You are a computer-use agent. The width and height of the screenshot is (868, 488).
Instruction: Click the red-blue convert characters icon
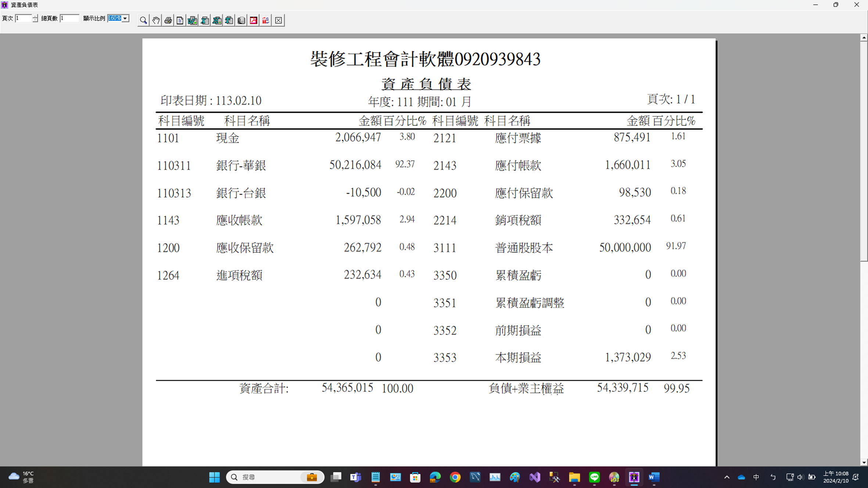(266, 20)
